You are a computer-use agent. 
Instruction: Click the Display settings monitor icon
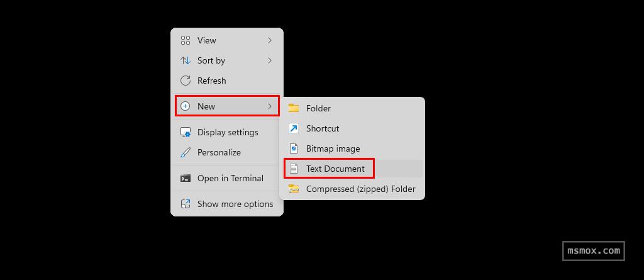point(186,132)
